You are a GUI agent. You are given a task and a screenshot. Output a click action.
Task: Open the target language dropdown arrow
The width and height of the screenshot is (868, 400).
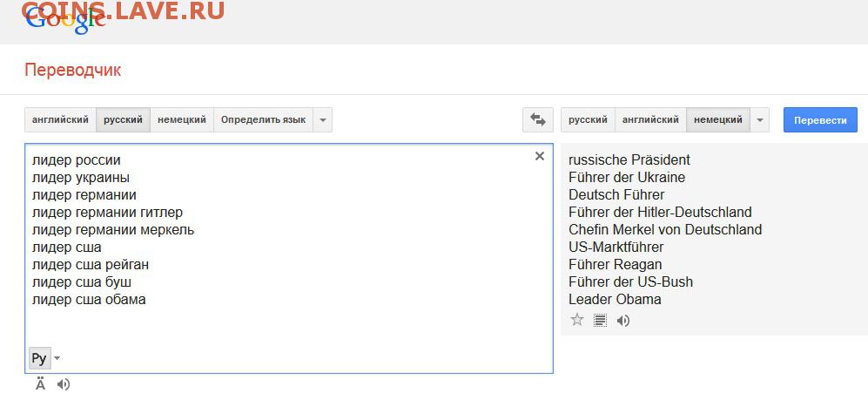tap(759, 119)
